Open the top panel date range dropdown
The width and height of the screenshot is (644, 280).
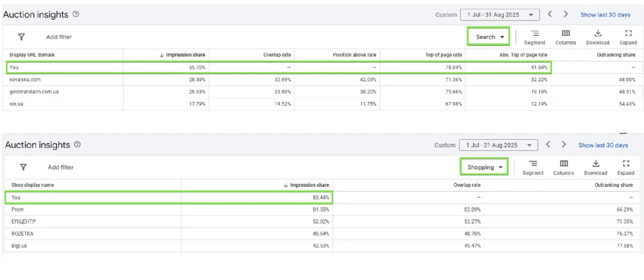point(500,15)
